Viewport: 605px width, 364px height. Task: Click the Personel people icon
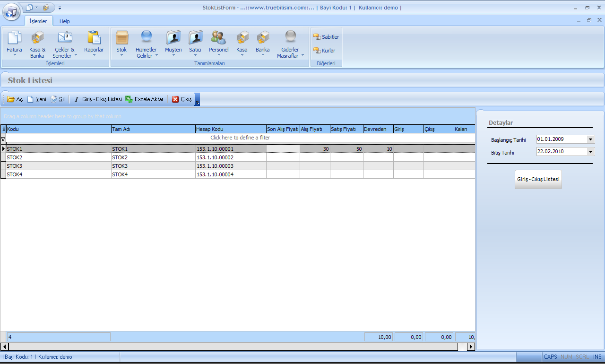218,38
